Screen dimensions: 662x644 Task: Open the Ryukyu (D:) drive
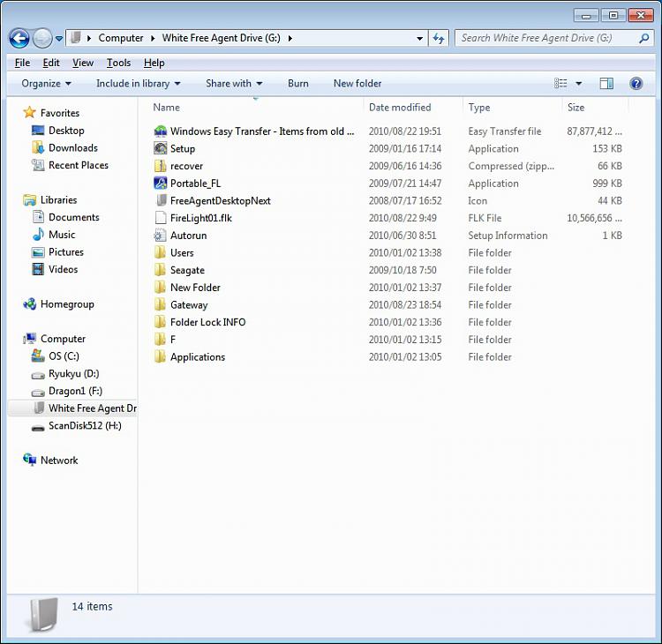[74, 373]
